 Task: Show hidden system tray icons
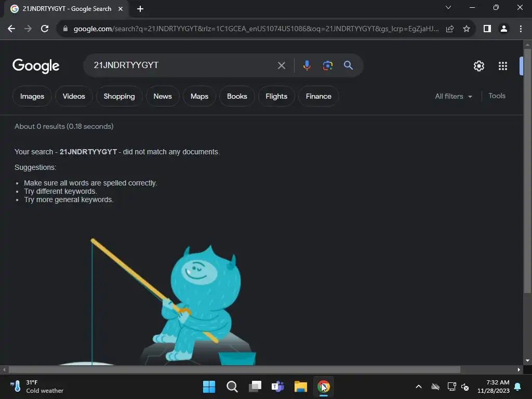[419, 387]
